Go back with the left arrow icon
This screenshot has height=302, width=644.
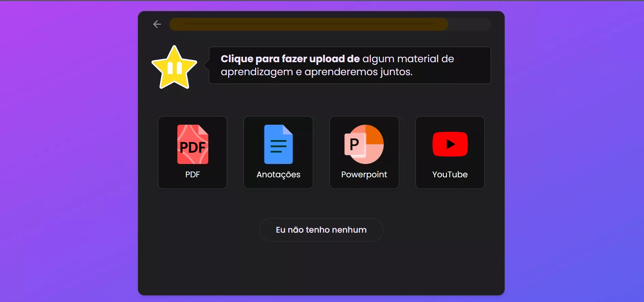click(157, 24)
